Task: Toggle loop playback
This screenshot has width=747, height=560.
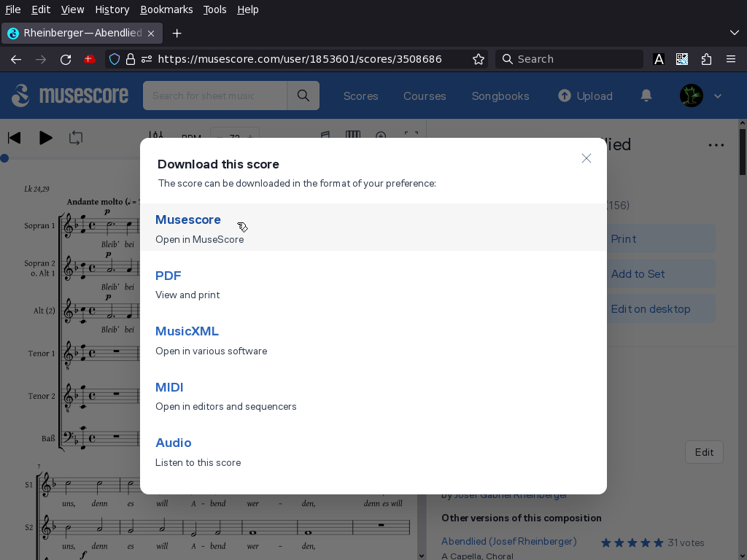Action: point(76,138)
